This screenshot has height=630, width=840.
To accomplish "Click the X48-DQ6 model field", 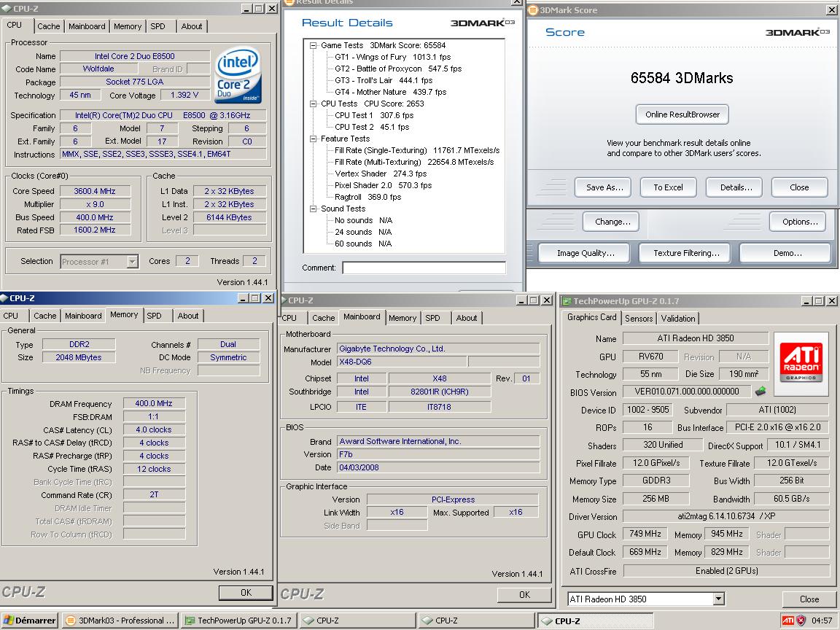I will click(402, 362).
